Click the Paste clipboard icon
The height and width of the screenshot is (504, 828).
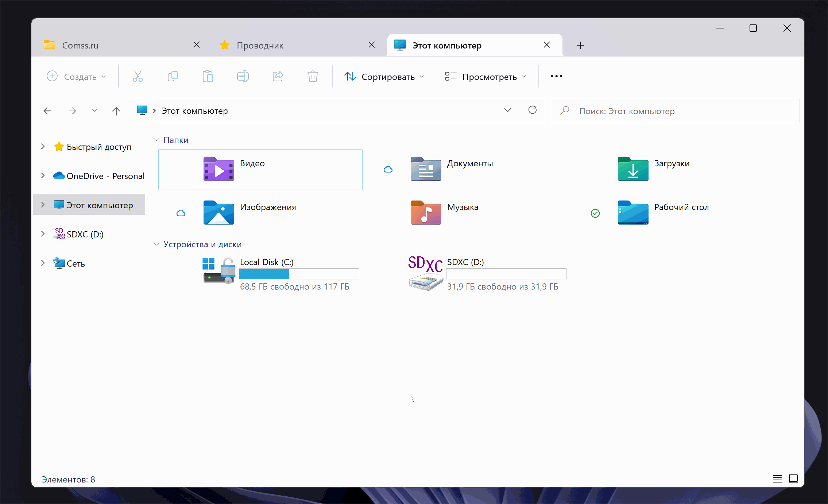(x=208, y=76)
